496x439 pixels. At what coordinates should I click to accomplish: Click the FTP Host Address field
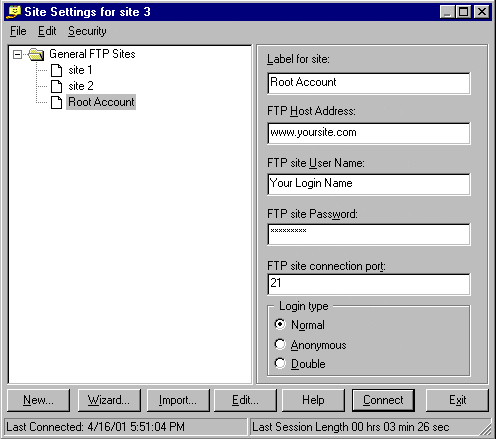click(x=369, y=133)
